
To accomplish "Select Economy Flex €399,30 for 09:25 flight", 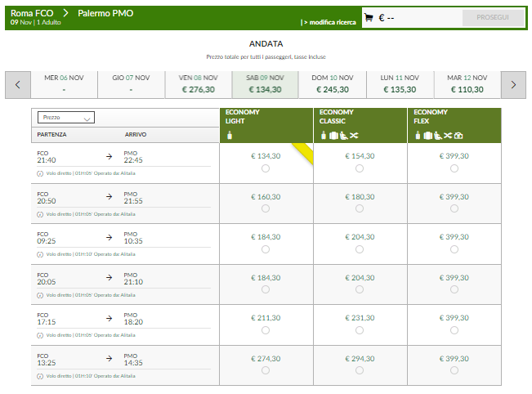I will coord(454,249).
